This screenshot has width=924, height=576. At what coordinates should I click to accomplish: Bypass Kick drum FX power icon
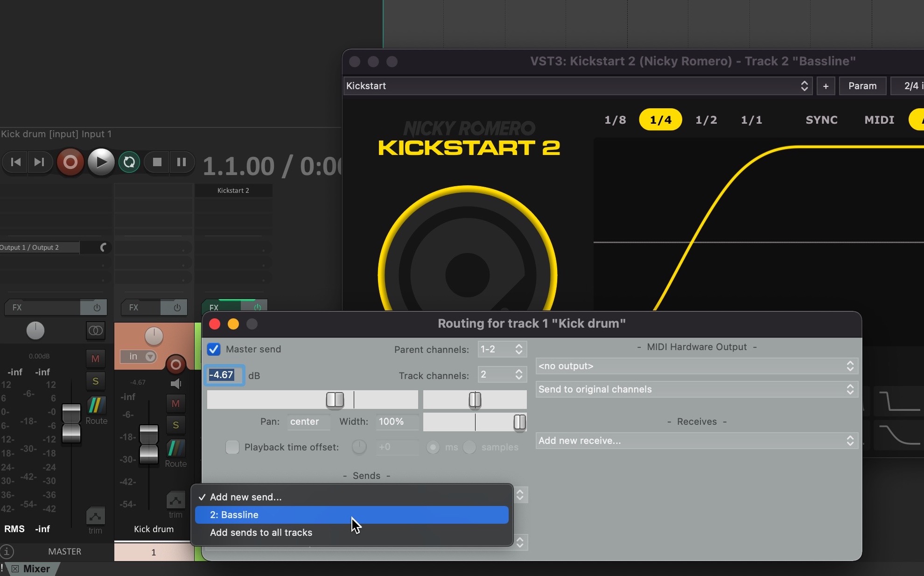pyautogui.click(x=177, y=308)
